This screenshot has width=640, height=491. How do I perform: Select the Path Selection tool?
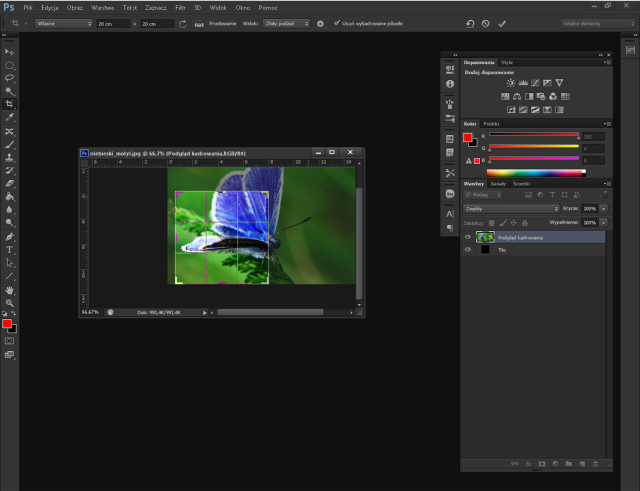pyautogui.click(x=9, y=263)
